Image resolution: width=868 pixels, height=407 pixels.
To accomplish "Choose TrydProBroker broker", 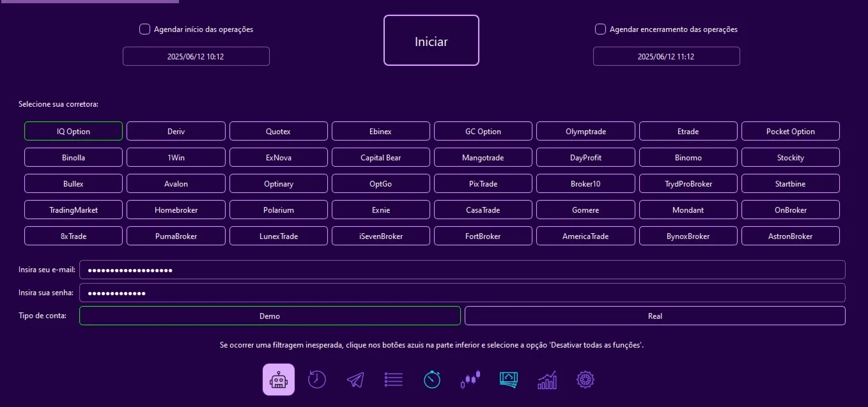I will [x=688, y=183].
